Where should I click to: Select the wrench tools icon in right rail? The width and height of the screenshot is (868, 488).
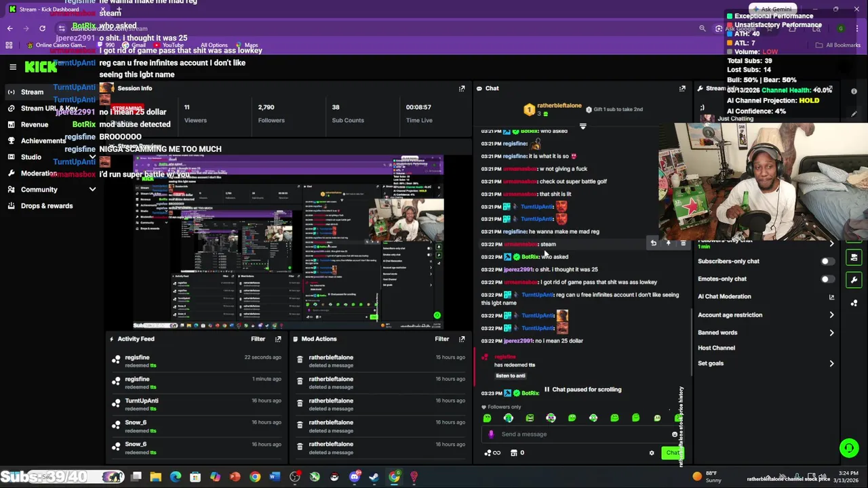tap(854, 279)
